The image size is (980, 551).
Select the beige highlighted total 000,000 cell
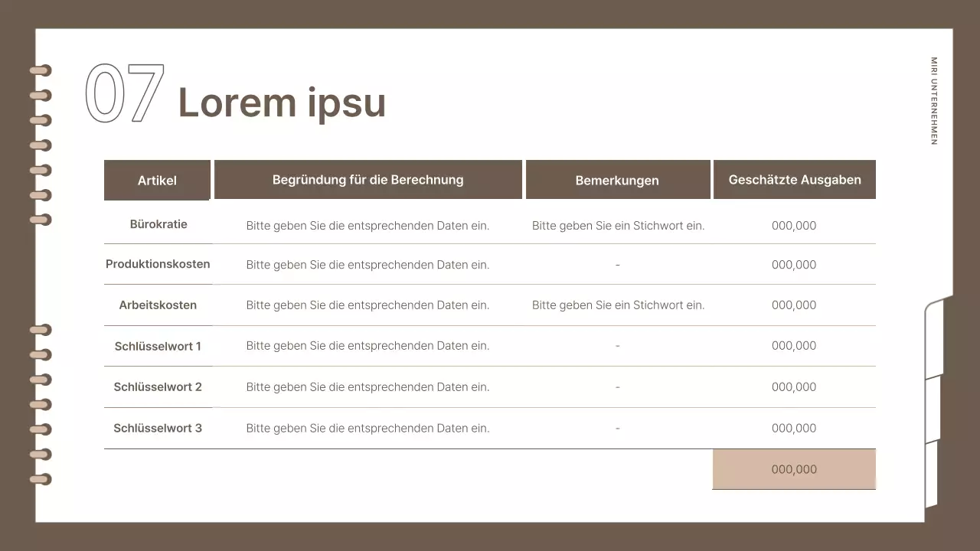(x=794, y=469)
